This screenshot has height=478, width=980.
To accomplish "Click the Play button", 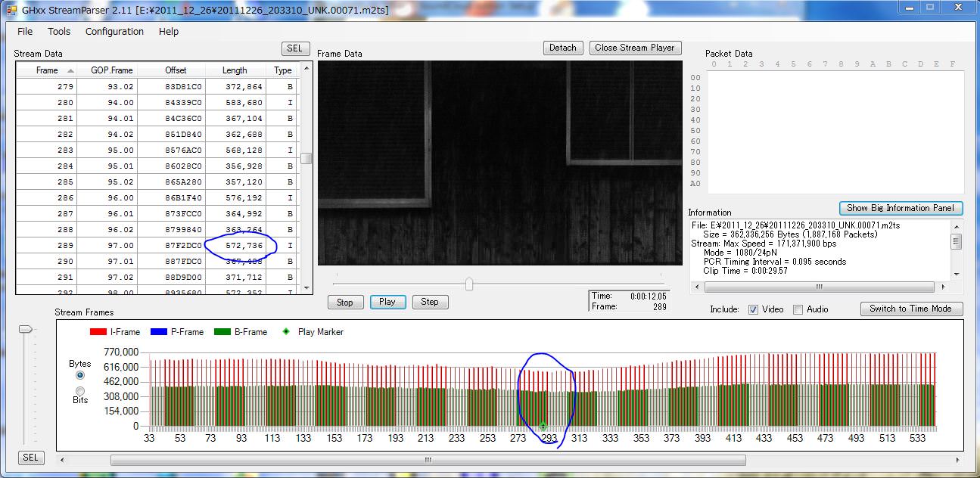I will tap(387, 302).
